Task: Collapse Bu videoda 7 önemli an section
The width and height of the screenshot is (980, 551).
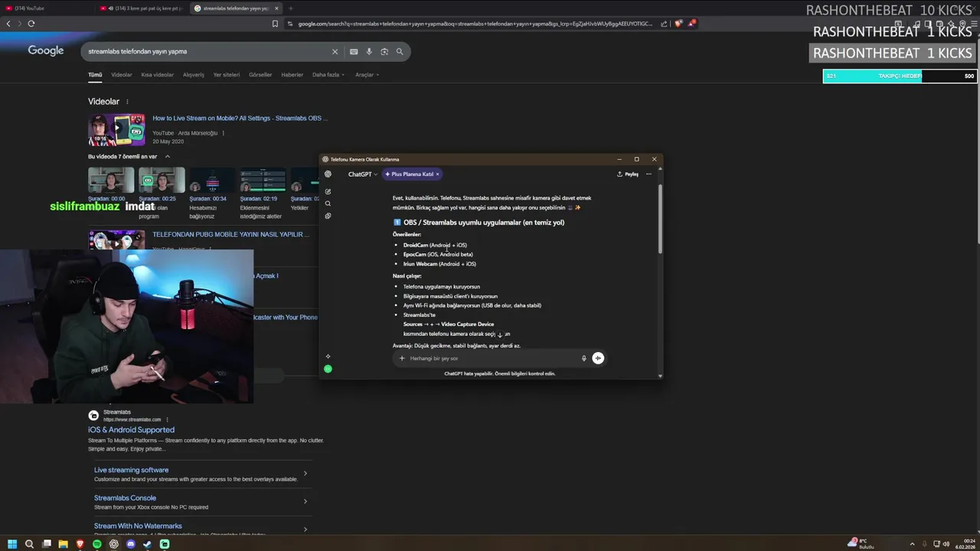Action: (168, 156)
